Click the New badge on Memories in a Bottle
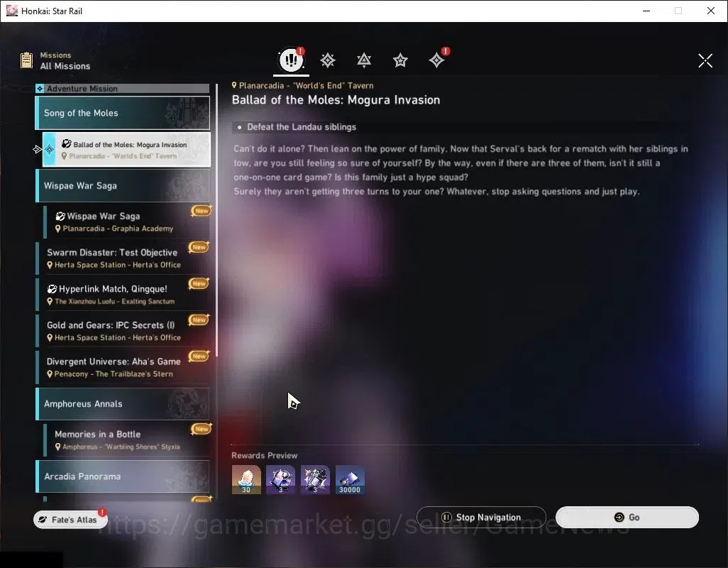Image resolution: width=728 pixels, height=568 pixels. 202,429
